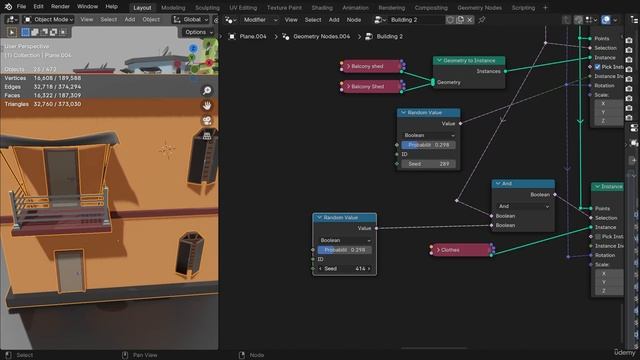The height and width of the screenshot is (360, 640).
Task: Enable Pick Instance checkbox in upper node
Action: (598, 67)
